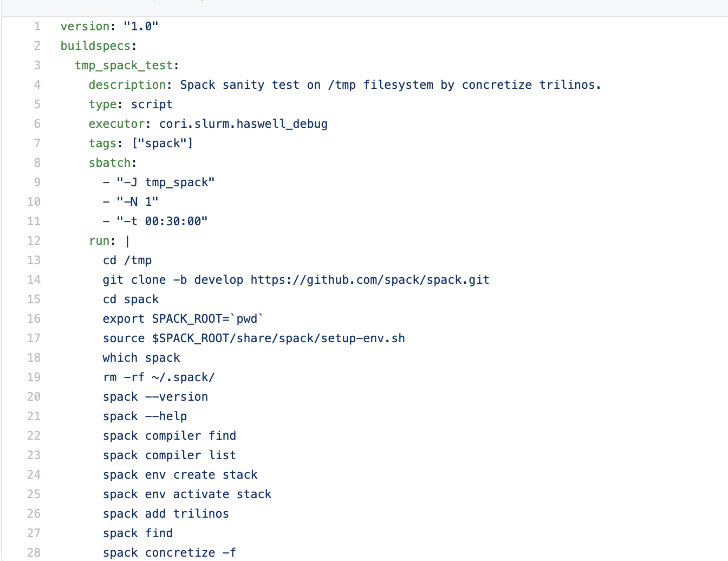Viewport: 728px width, 561px height.
Task: Click the which spack command
Action: coord(141,357)
